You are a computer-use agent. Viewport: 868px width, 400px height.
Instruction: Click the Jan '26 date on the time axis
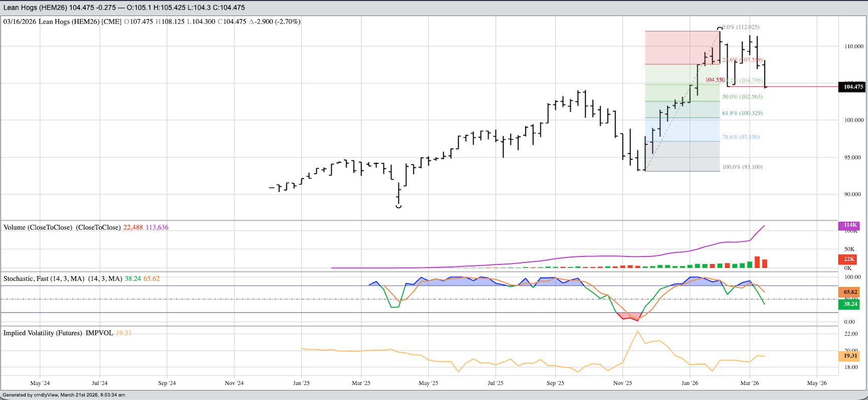(690, 383)
